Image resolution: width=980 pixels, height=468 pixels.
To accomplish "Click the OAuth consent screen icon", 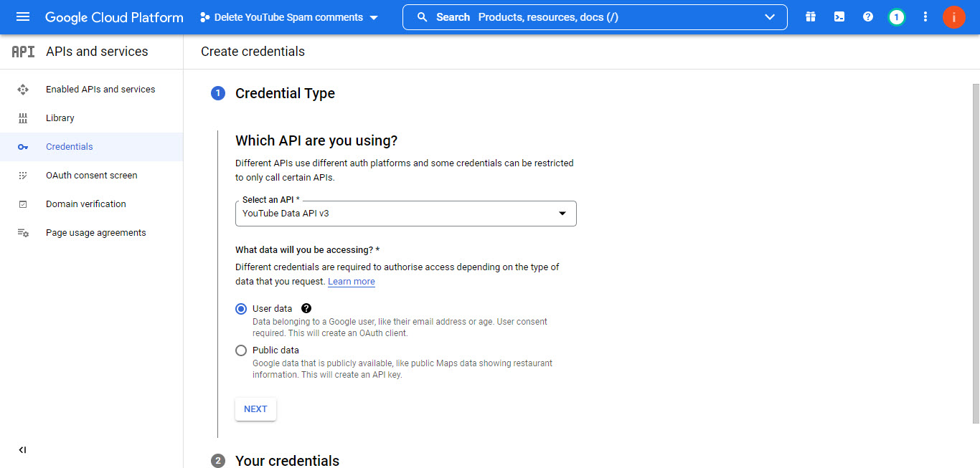I will pyautogui.click(x=23, y=176).
